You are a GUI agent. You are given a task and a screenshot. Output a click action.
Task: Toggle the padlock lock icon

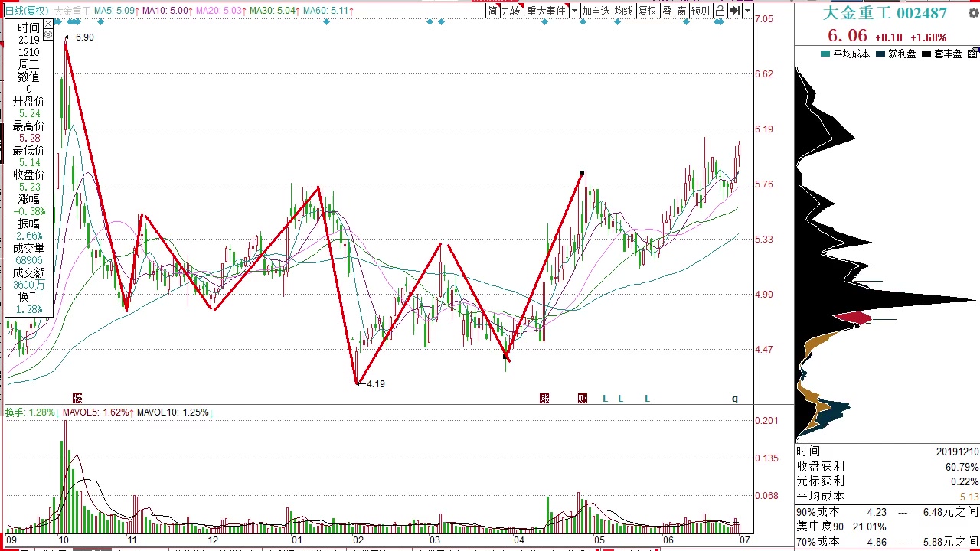[720, 11]
